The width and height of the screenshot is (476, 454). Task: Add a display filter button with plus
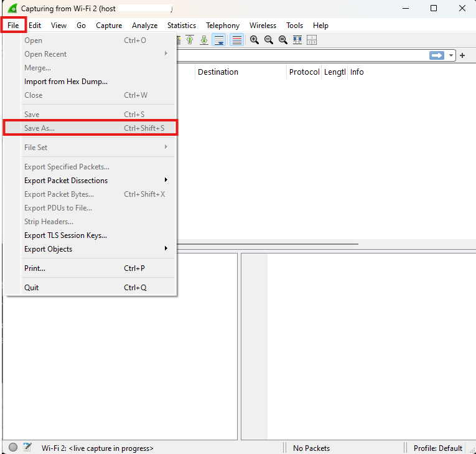point(462,55)
